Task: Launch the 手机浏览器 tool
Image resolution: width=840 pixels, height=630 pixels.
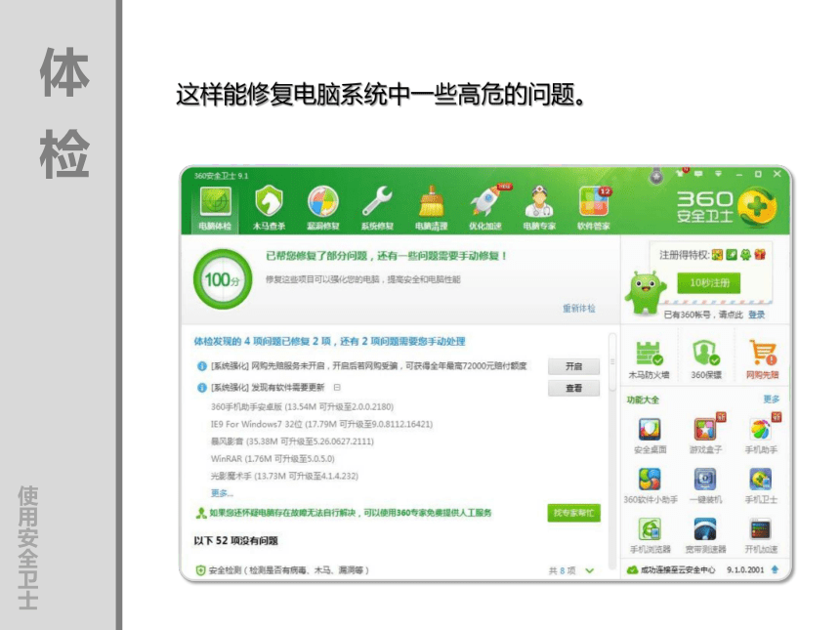Action: [650, 529]
